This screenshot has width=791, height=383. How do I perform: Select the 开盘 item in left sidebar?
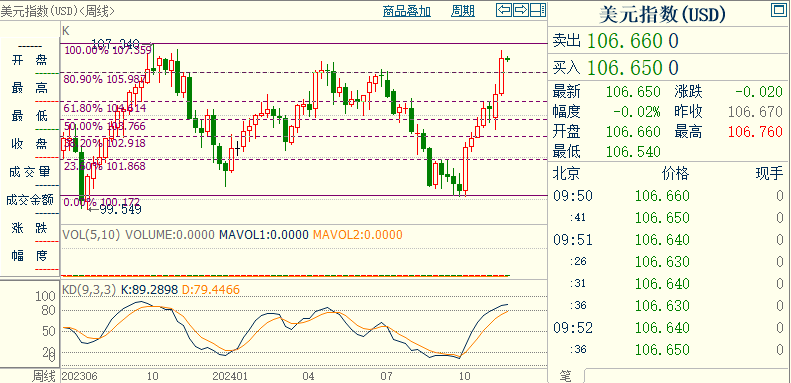coord(29,61)
